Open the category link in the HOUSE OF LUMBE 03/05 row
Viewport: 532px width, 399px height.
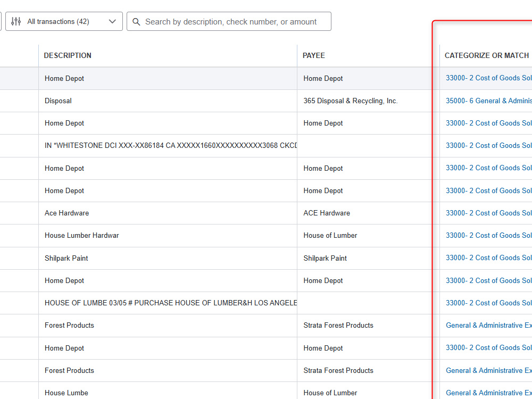click(x=488, y=303)
